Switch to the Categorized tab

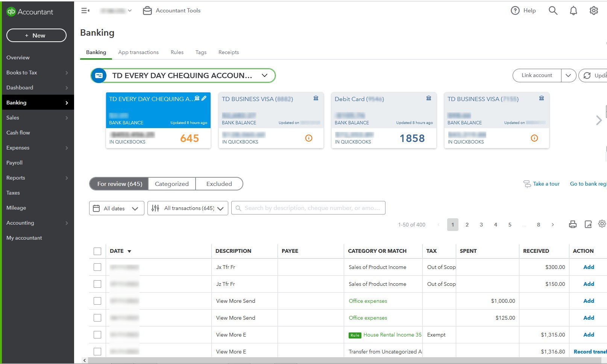[171, 184]
